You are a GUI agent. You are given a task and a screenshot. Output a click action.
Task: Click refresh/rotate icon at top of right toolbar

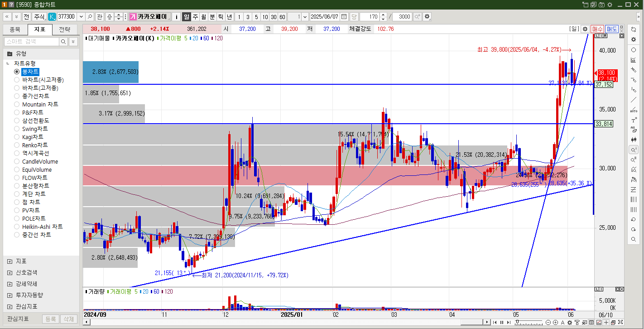634,29
